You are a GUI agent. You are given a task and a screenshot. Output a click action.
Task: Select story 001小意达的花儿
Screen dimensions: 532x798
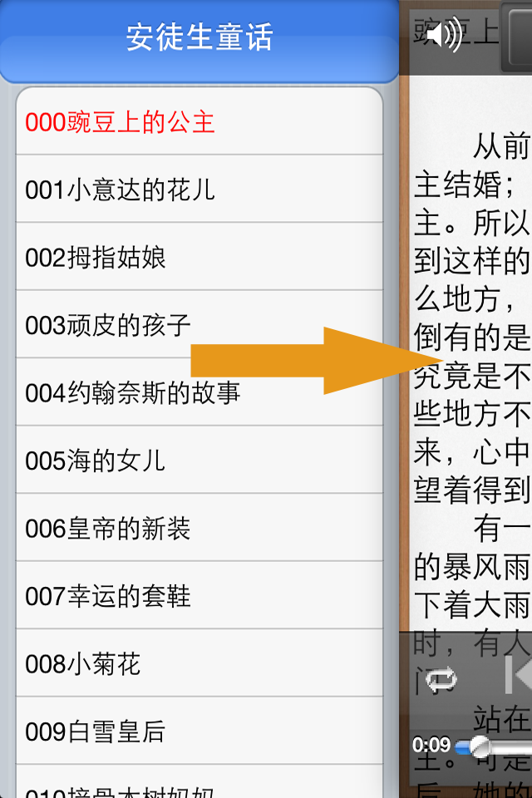click(x=199, y=189)
